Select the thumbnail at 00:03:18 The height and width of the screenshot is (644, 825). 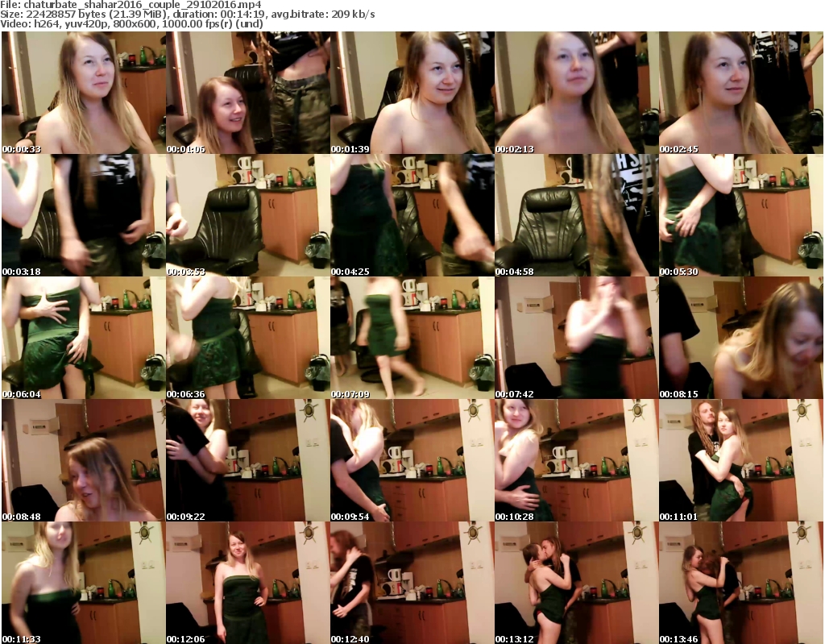[84, 215]
